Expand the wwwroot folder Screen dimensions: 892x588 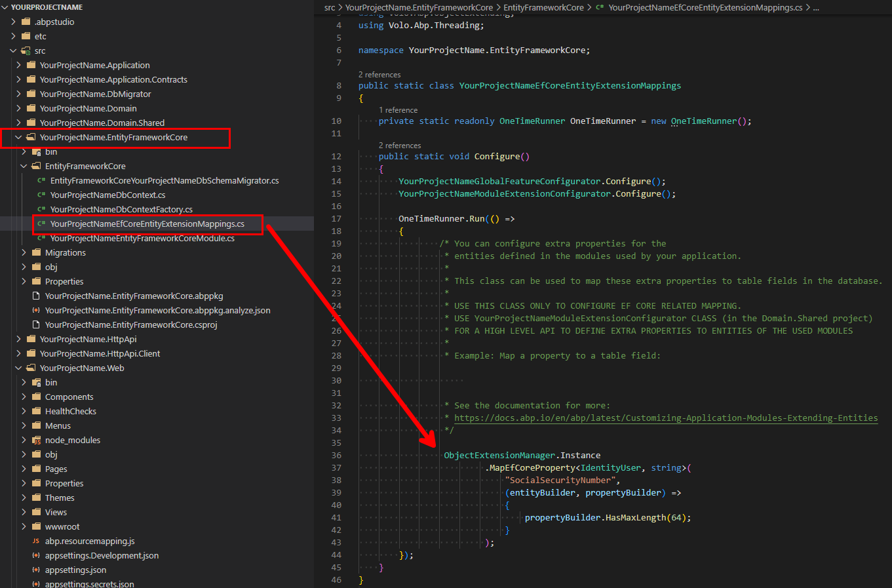pos(24,527)
